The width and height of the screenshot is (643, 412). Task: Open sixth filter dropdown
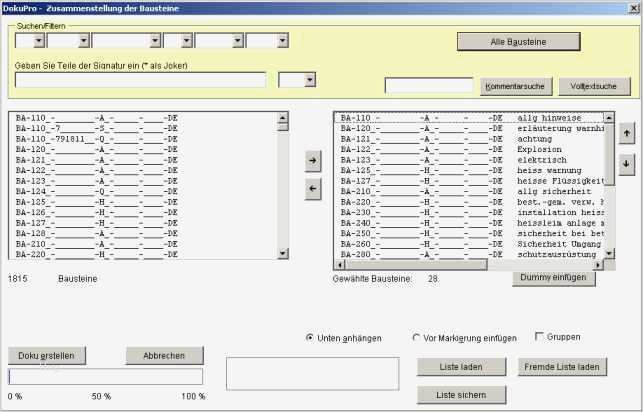point(282,41)
